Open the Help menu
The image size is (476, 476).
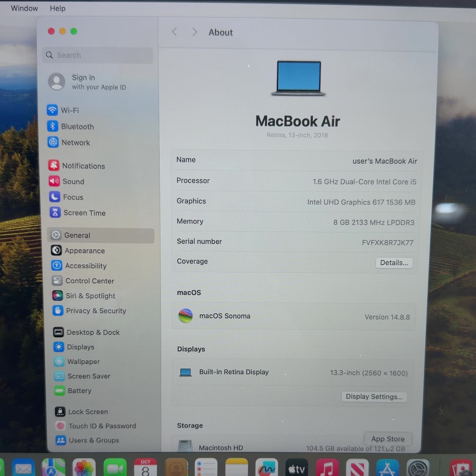point(58,8)
